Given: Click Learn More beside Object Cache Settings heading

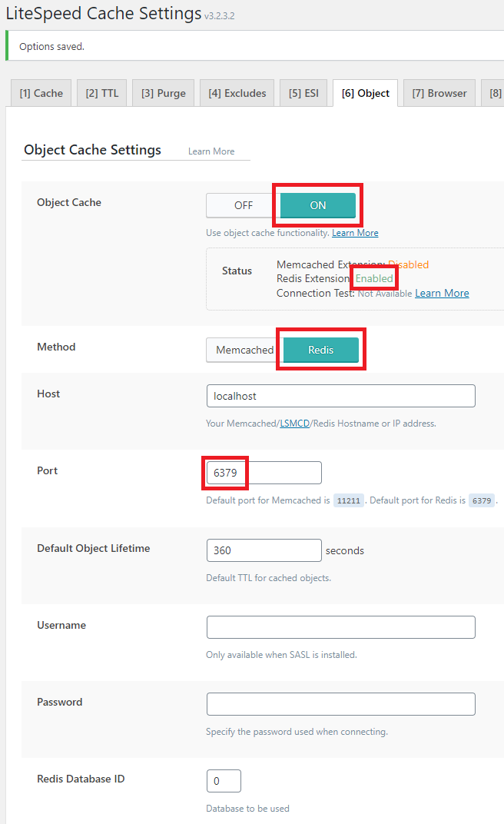Looking at the screenshot, I should pyautogui.click(x=211, y=151).
